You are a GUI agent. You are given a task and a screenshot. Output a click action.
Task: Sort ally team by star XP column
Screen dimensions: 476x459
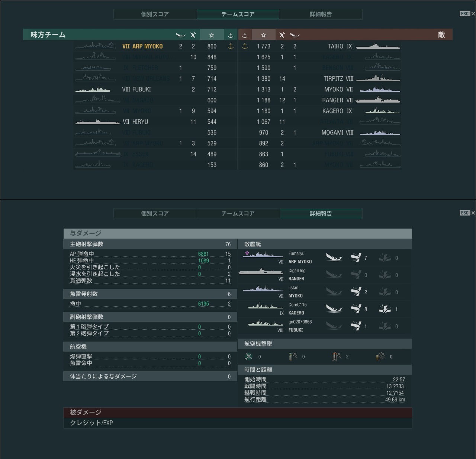point(212,35)
